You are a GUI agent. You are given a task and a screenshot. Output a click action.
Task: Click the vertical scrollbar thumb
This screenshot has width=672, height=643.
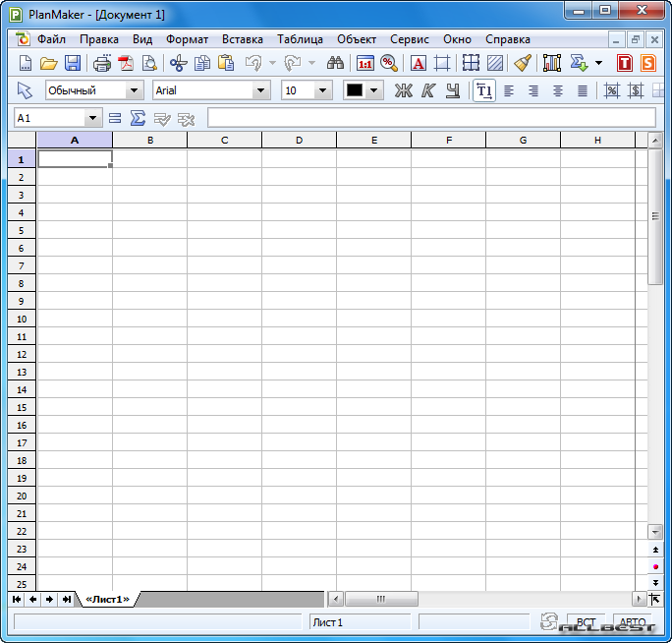(x=655, y=216)
